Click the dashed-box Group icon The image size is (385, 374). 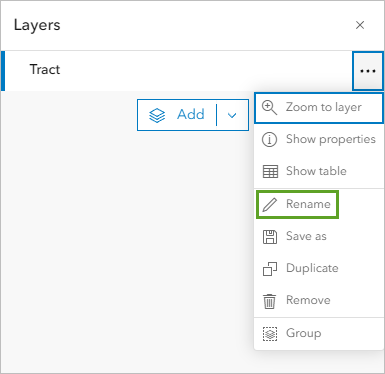[270, 333]
